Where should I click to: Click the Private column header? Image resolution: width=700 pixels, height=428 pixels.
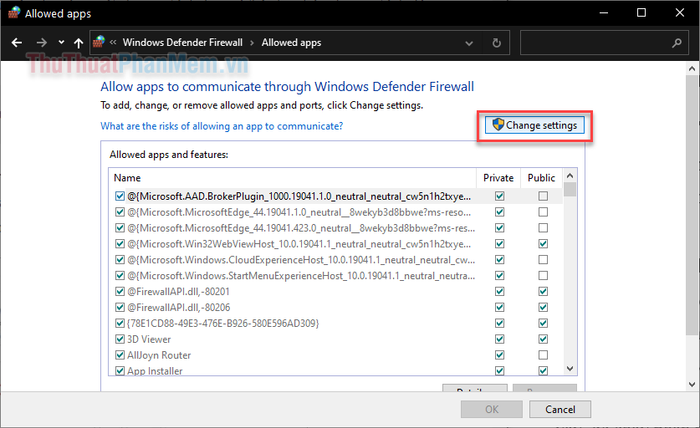tap(498, 178)
